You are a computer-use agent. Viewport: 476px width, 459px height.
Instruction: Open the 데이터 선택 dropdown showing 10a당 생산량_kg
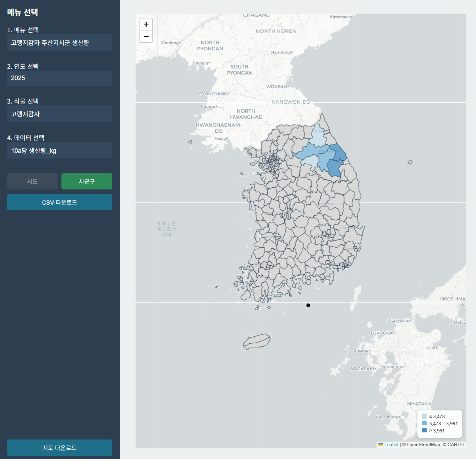click(x=59, y=150)
